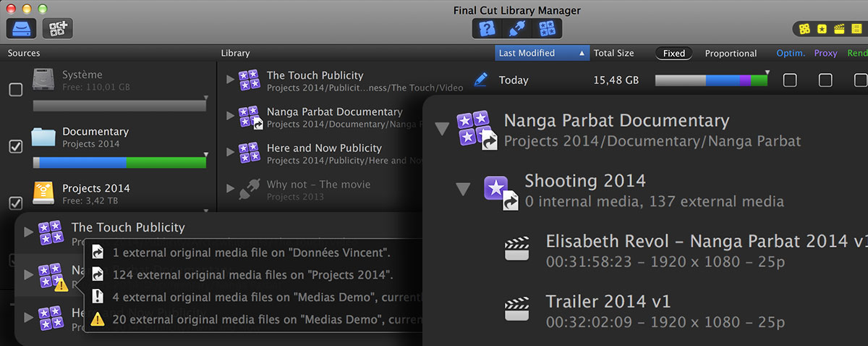Sort by the Last Modified column header
The height and width of the screenshot is (346, 868).
[543, 53]
